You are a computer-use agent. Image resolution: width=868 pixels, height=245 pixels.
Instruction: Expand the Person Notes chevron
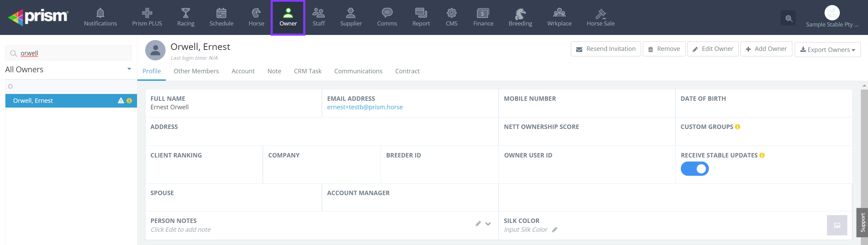click(x=488, y=224)
